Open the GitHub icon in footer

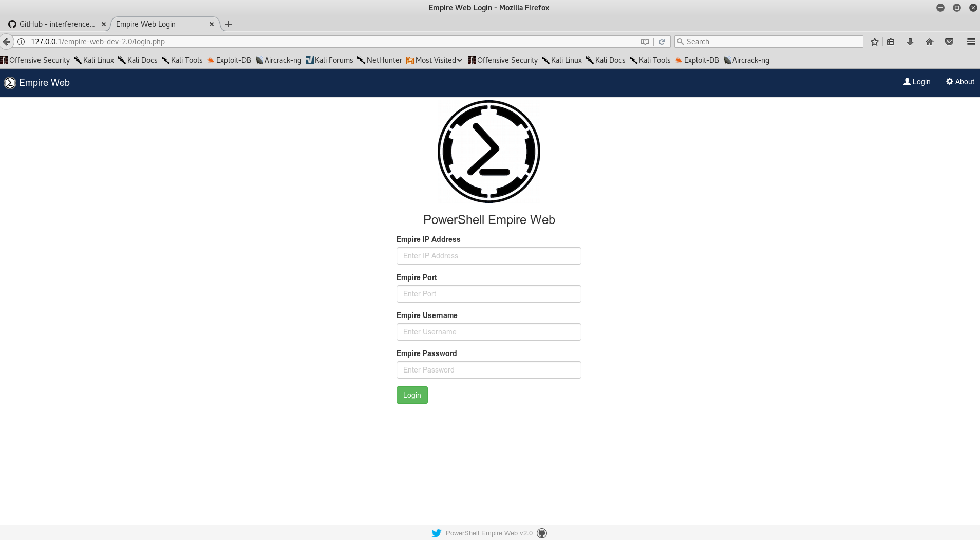coord(542,533)
